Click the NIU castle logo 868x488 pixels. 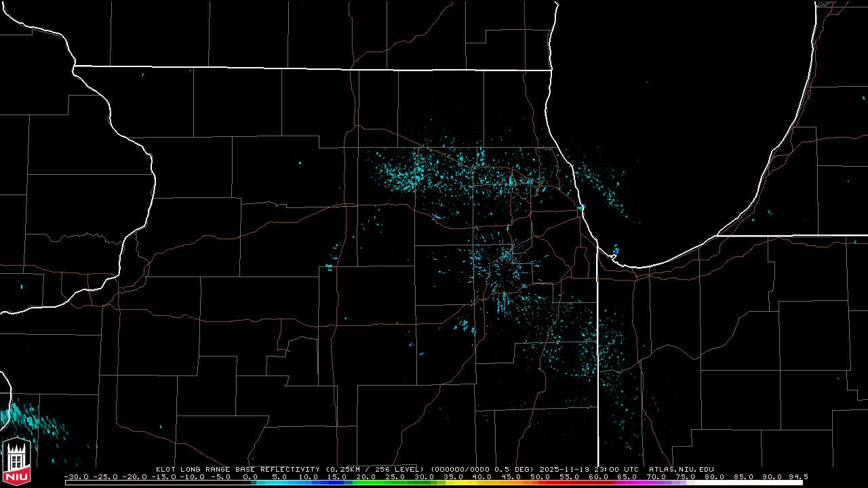[x=16, y=462]
